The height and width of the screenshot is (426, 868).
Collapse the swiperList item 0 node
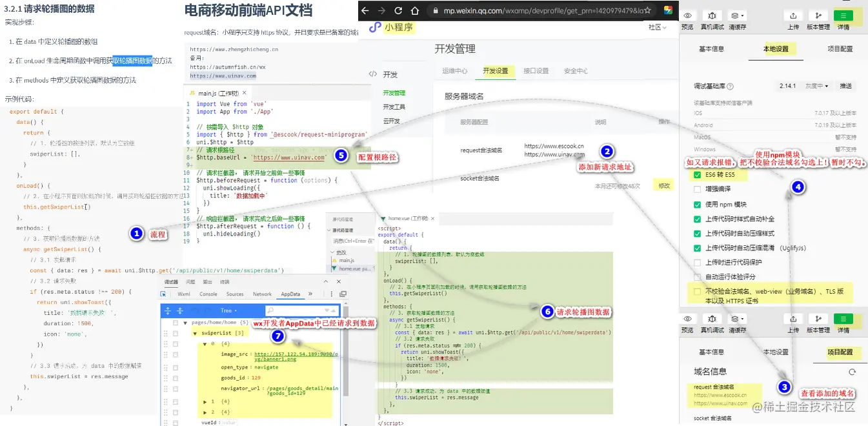(x=205, y=344)
